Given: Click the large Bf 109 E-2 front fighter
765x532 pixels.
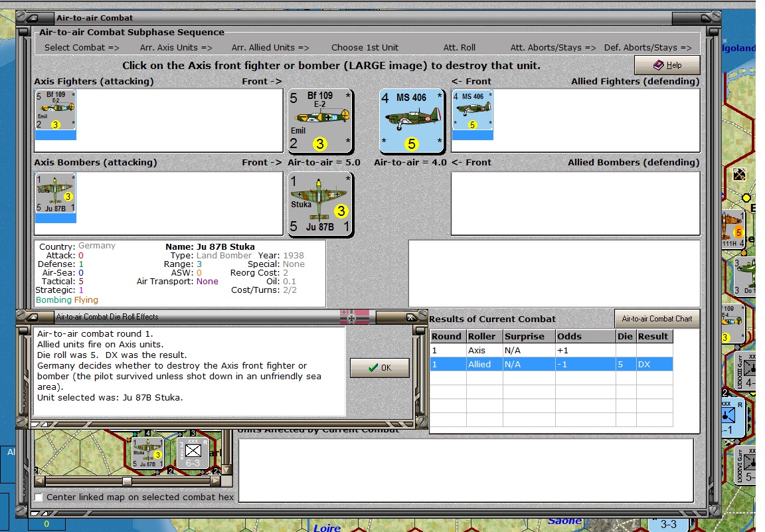Looking at the screenshot, I should (321, 121).
